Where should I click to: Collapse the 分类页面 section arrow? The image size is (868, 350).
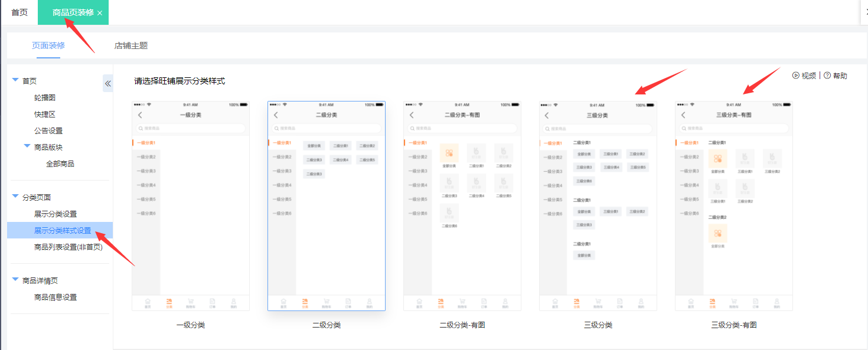(15, 197)
